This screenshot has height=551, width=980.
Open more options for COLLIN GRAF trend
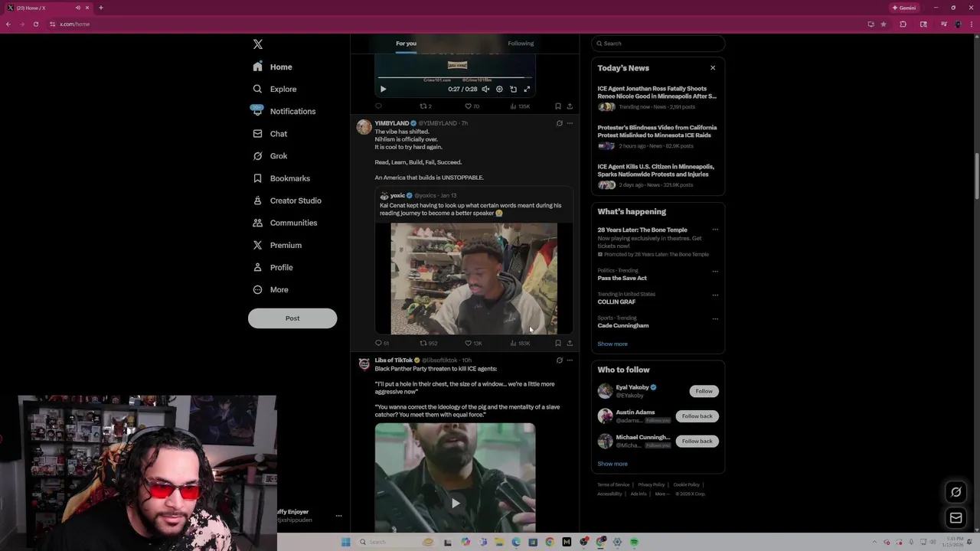715,295
